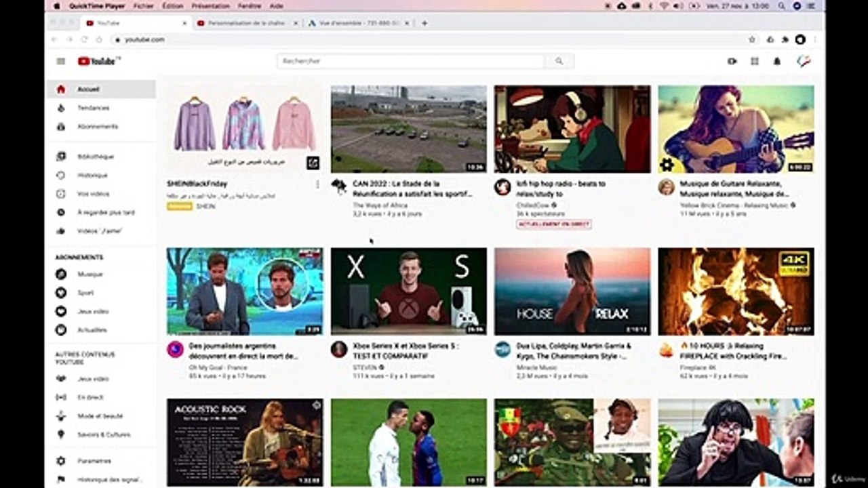Open the Présentation menu
The image size is (868, 488).
210,5
